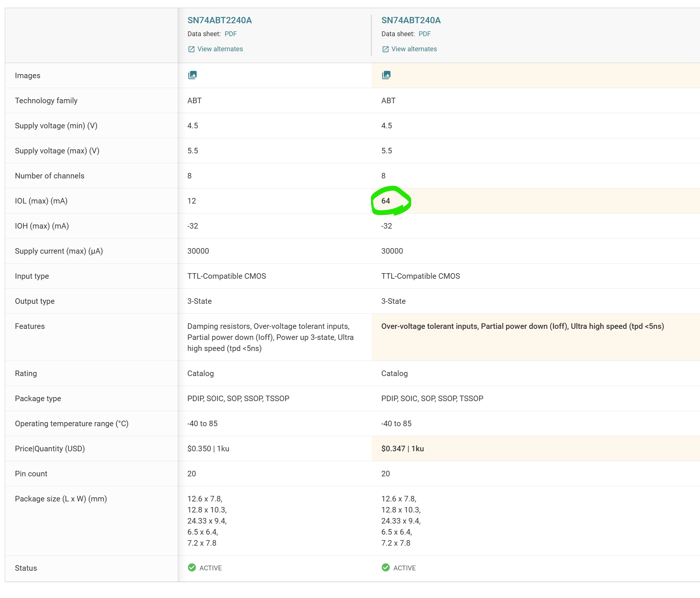Screen dimensions: 700x598
Task: Click the green ACTIVE checkmark for SN74ABT240A
Action: coord(386,567)
